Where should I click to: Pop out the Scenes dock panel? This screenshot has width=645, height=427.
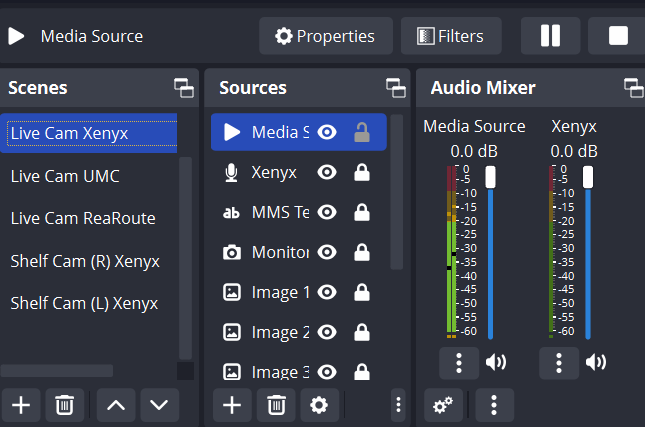pyautogui.click(x=184, y=88)
